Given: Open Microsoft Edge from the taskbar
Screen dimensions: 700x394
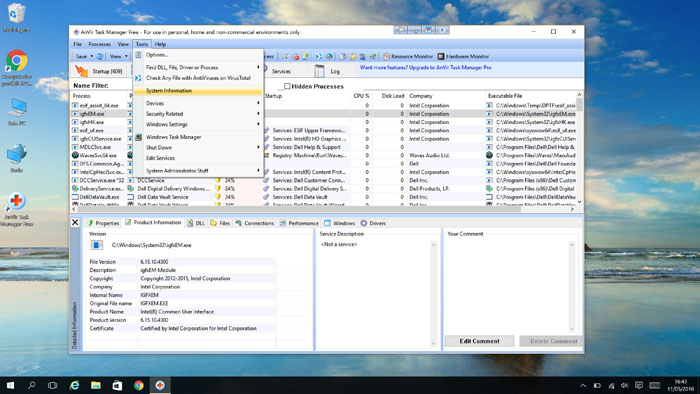Looking at the screenshot, I should (x=75, y=385).
